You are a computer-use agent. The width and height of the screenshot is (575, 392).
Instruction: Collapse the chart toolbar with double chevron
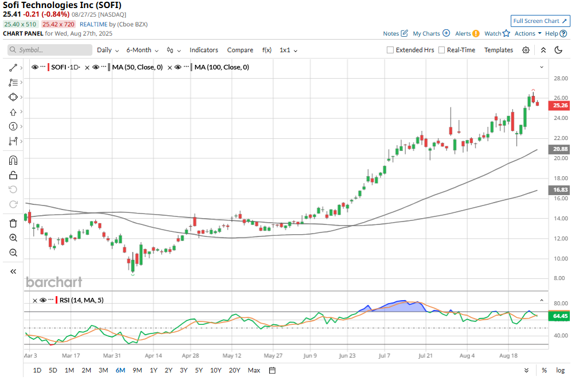[x=543, y=50]
